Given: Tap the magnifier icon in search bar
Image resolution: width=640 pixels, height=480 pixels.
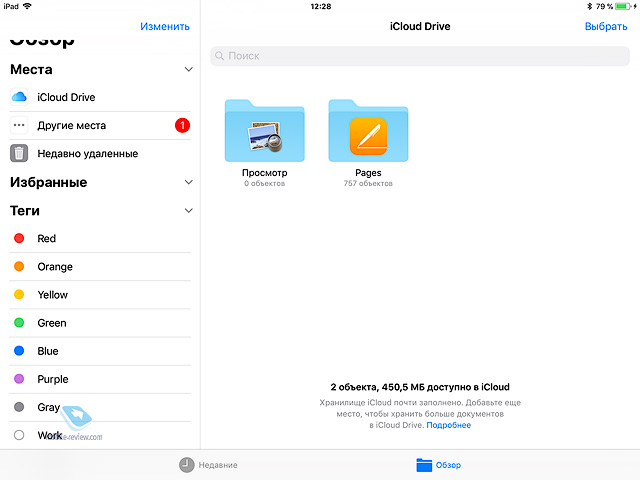Looking at the screenshot, I should pos(220,56).
